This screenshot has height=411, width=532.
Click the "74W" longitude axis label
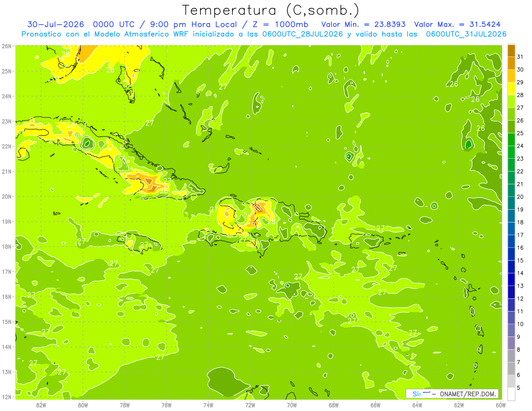point(208,405)
